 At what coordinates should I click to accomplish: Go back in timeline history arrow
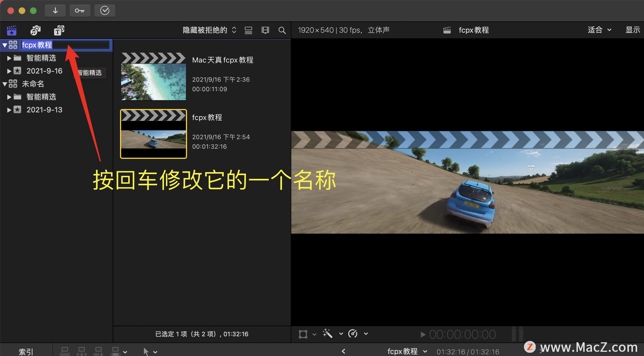click(343, 351)
